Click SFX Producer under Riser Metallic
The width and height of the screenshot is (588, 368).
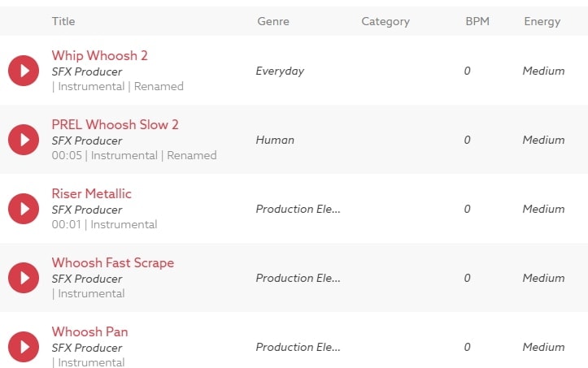click(x=87, y=210)
